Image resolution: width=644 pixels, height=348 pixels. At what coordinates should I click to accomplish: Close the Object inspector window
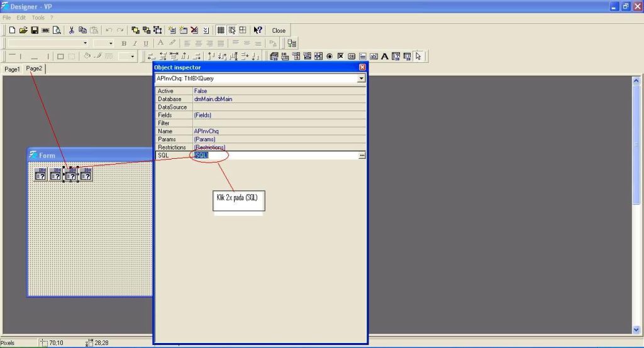point(362,67)
